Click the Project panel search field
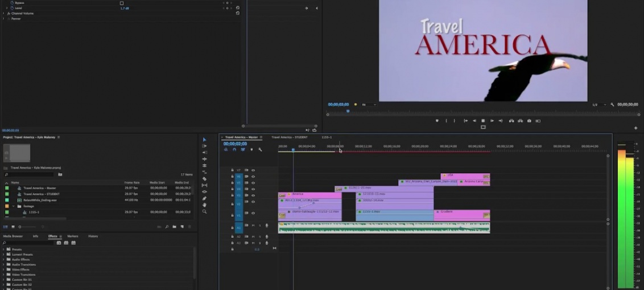 tap(30, 175)
